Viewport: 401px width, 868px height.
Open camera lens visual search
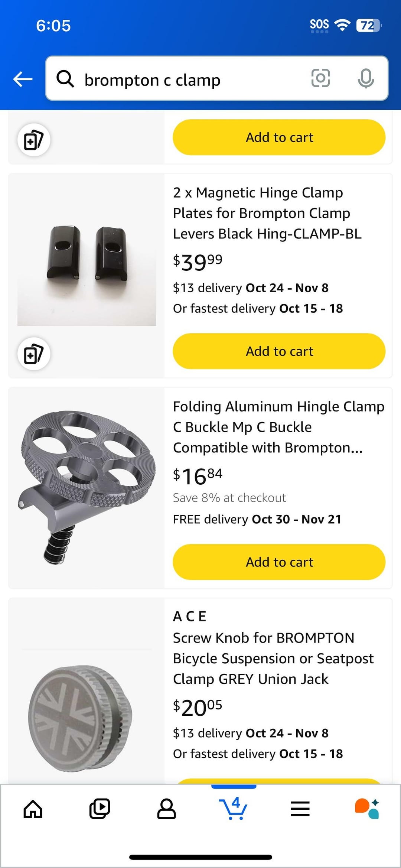(320, 78)
